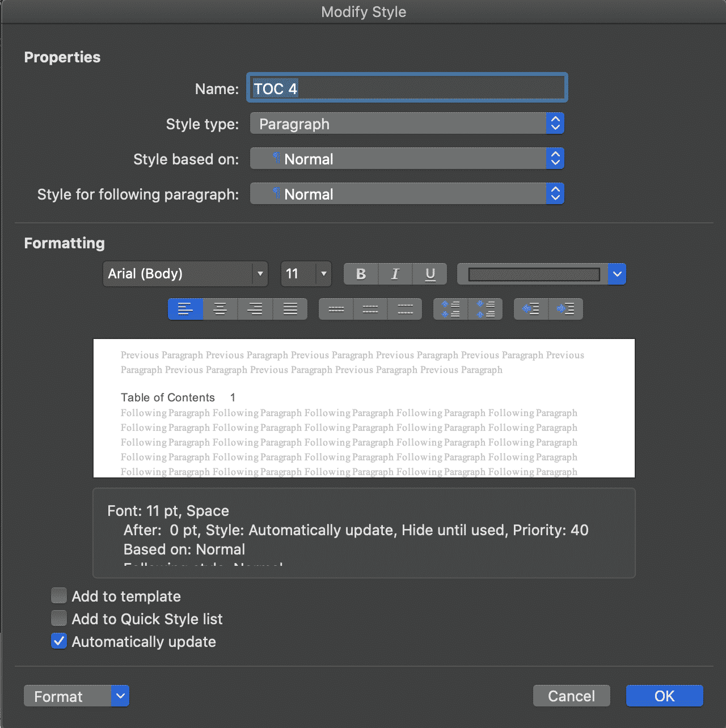Viewport: 726px width, 728px height.
Task: Increase paragraph indent
Action: click(x=566, y=309)
